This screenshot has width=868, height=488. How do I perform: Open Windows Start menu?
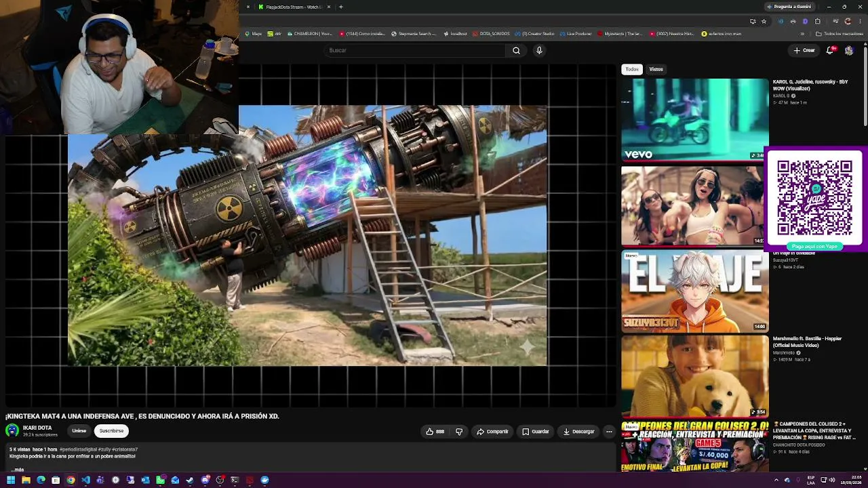(x=11, y=480)
